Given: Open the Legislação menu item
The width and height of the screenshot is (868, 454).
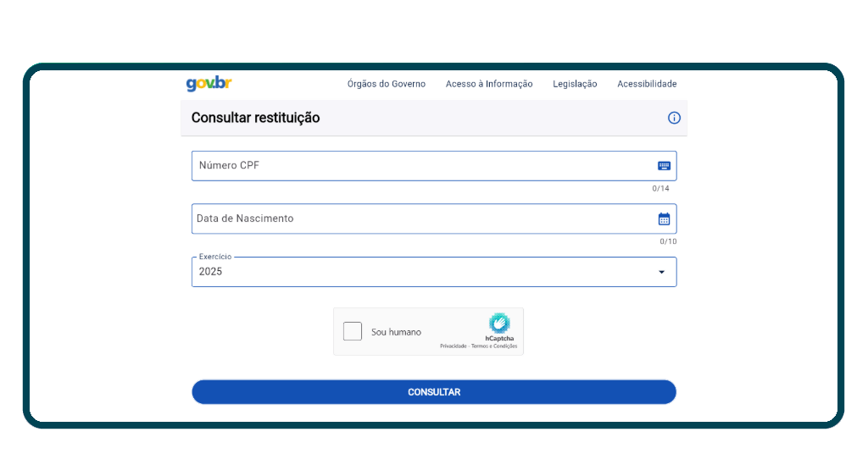Looking at the screenshot, I should (x=575, y=84).
